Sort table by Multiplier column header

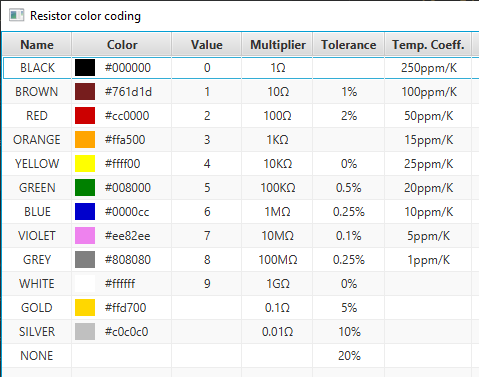click(x=277, y=44)
